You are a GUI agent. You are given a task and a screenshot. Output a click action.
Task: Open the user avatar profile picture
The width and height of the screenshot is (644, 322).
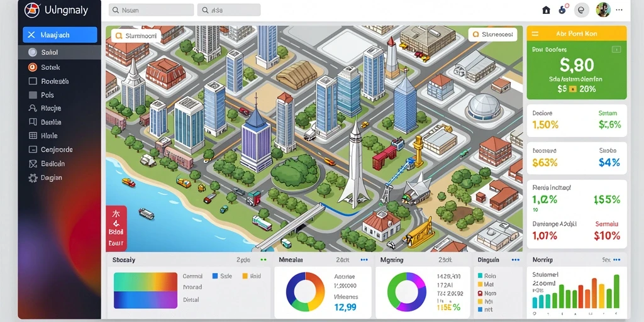[603, 10]
